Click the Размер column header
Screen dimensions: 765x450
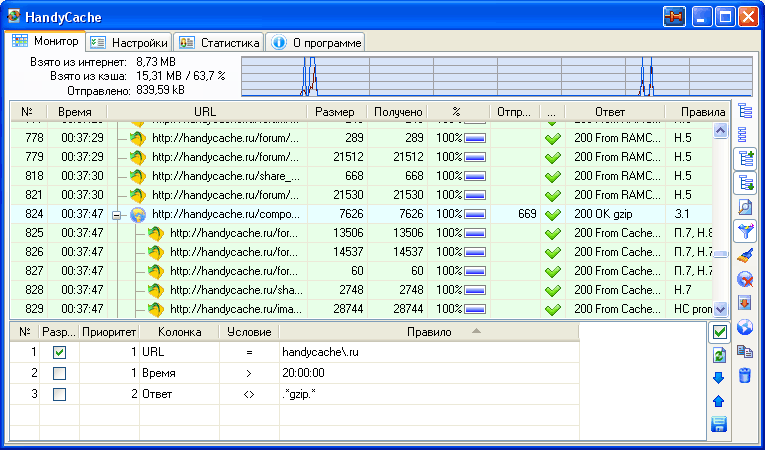(x=337, y=112)
